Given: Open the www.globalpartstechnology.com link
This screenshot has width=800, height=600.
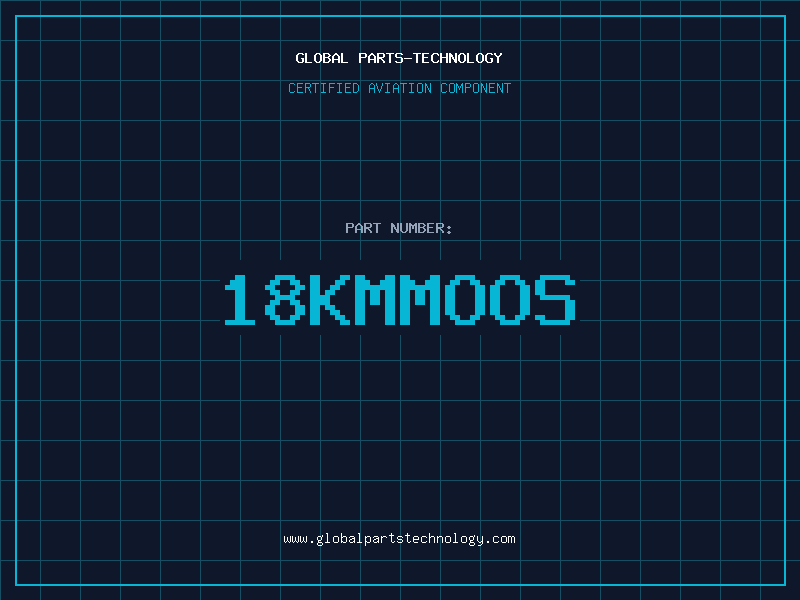Looking at the screenshot, I should [x=399, y=539].
